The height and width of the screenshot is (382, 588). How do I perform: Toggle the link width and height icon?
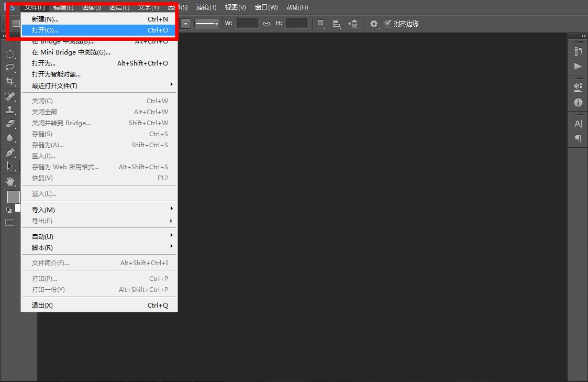pyautogui.click(x=267, y=24)
